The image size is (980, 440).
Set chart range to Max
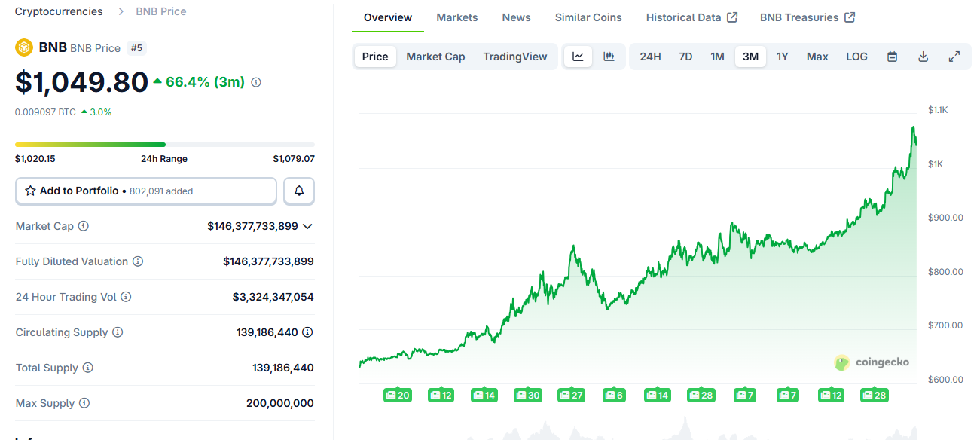[x=817, y=57]
